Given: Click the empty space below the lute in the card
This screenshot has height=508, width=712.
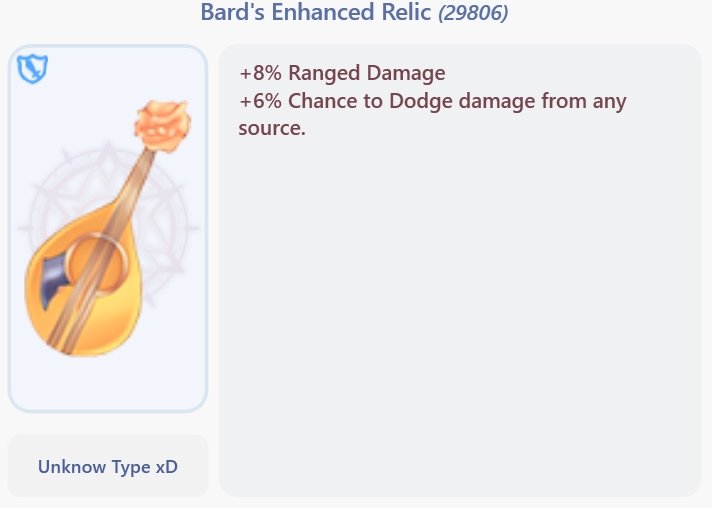Looking at the screenshot, I should tap(108, 383).
